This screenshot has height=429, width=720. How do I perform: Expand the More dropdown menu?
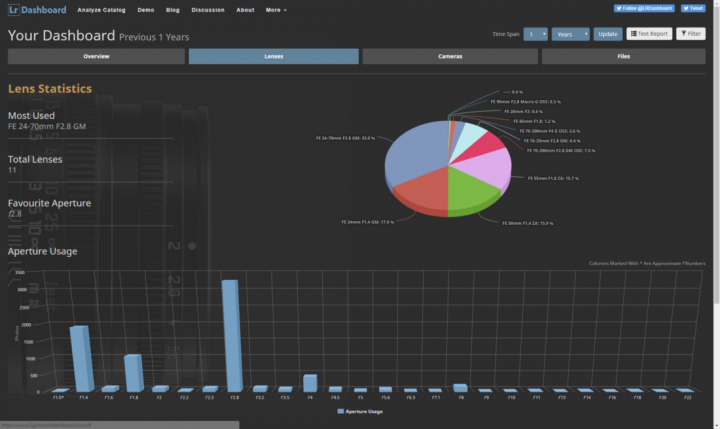[276, 10]
